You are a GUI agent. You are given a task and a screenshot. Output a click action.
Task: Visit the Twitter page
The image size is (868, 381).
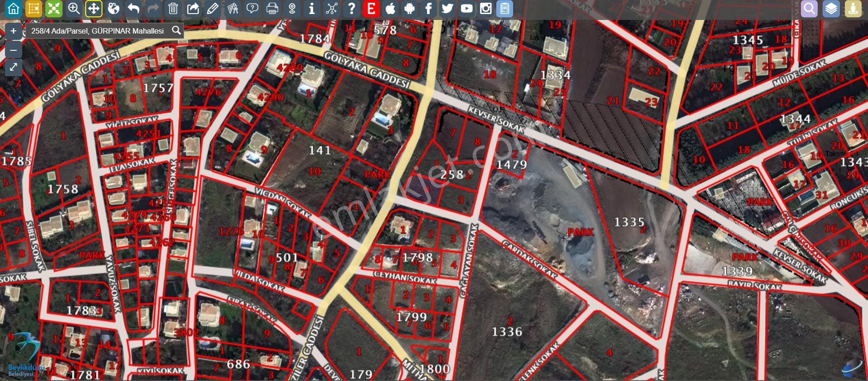pyautogui.click(x=447, y=9)
